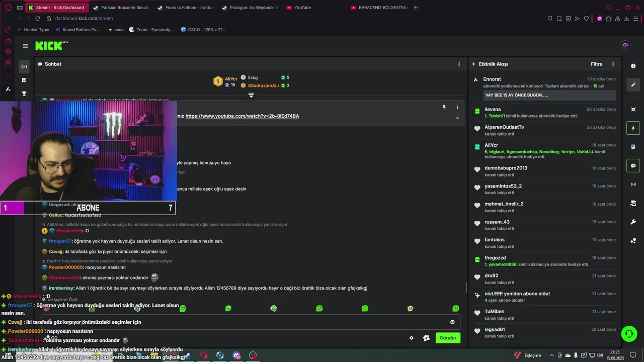
Task: Open demobabapro2013 follow entry
Action: coord(544,171)
